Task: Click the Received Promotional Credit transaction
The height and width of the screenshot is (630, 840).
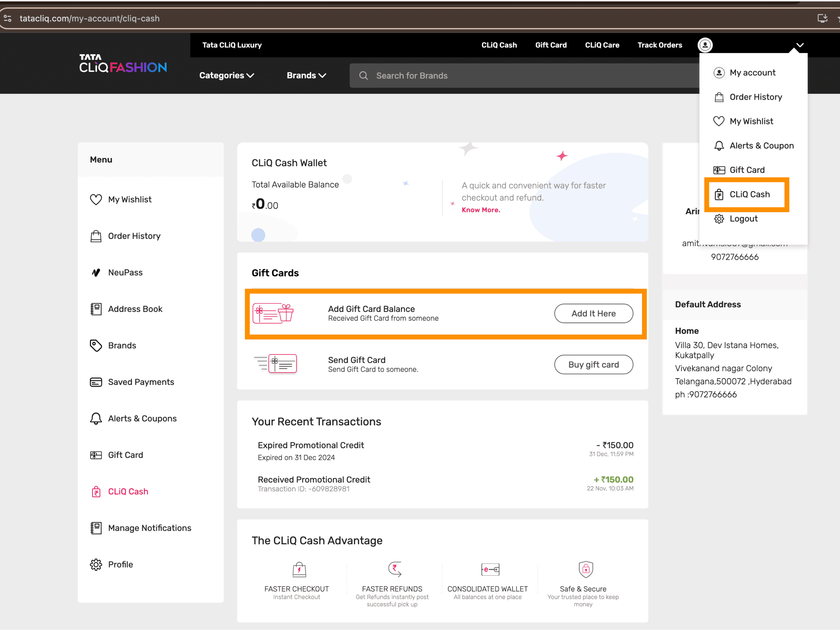Action: point(445,484)
